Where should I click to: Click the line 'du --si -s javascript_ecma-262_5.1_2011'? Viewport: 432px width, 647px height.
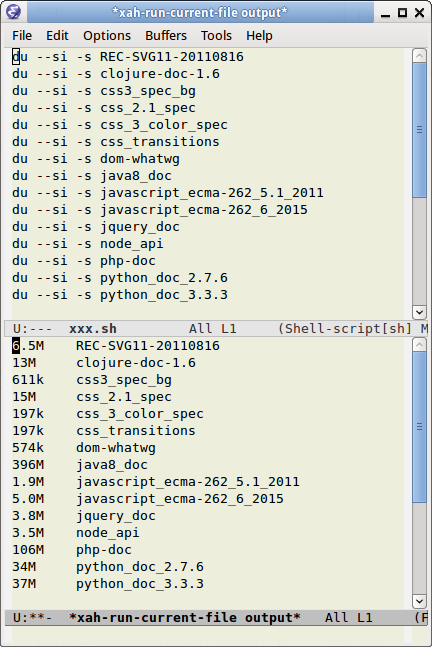168,193
